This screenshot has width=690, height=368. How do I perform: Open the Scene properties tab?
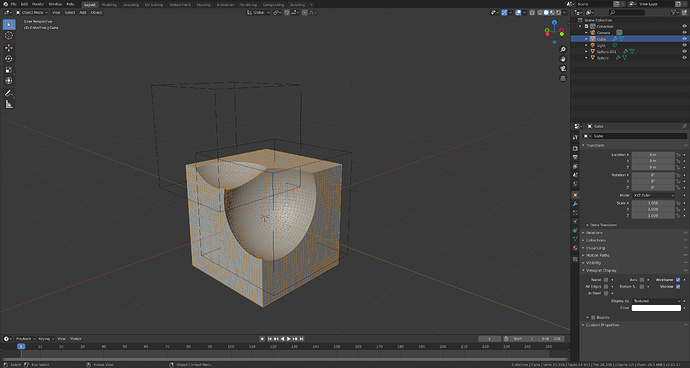[x=575, y=175]
